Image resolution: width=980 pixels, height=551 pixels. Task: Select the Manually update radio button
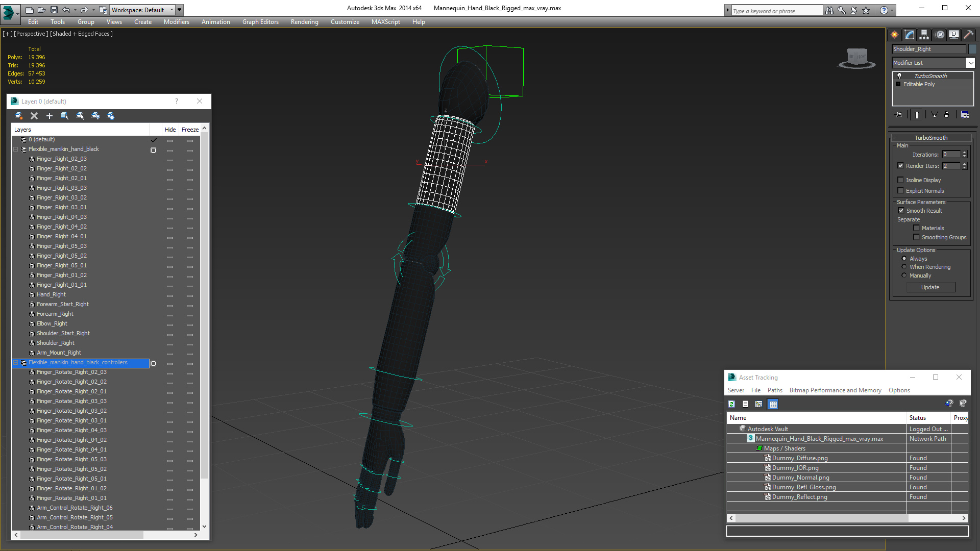(904, 275)
